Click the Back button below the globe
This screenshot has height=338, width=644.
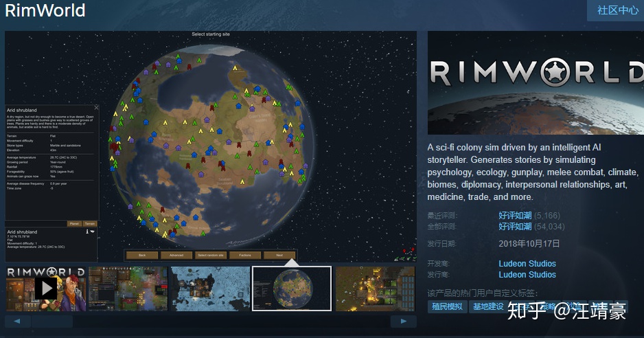coord(142,255)
